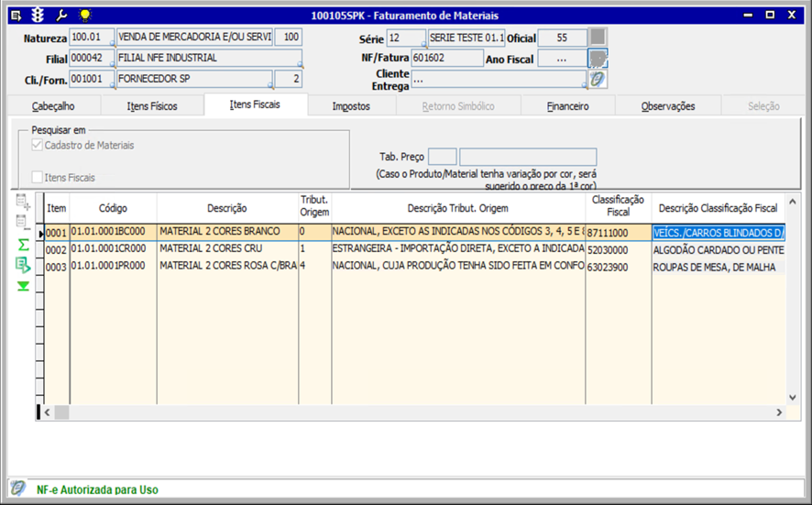Screen dimensions: 812x505
Task: Click the Classificação Fiscal column header
Action: [x=619, y=206]
